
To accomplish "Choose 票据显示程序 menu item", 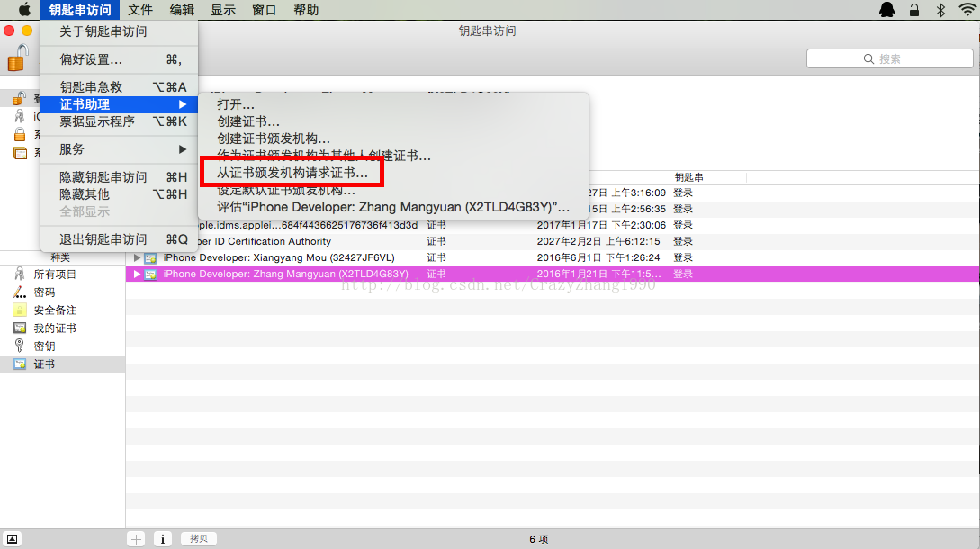I will click(119, 121).
